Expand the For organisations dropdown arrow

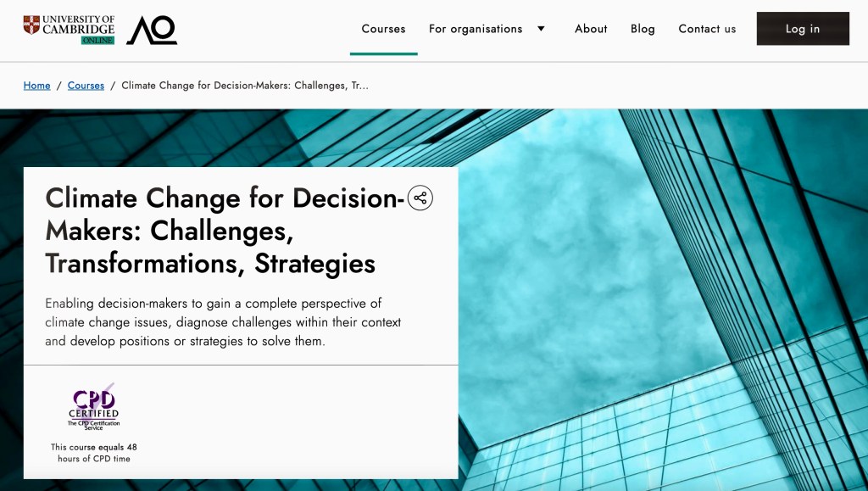[541, 29]
